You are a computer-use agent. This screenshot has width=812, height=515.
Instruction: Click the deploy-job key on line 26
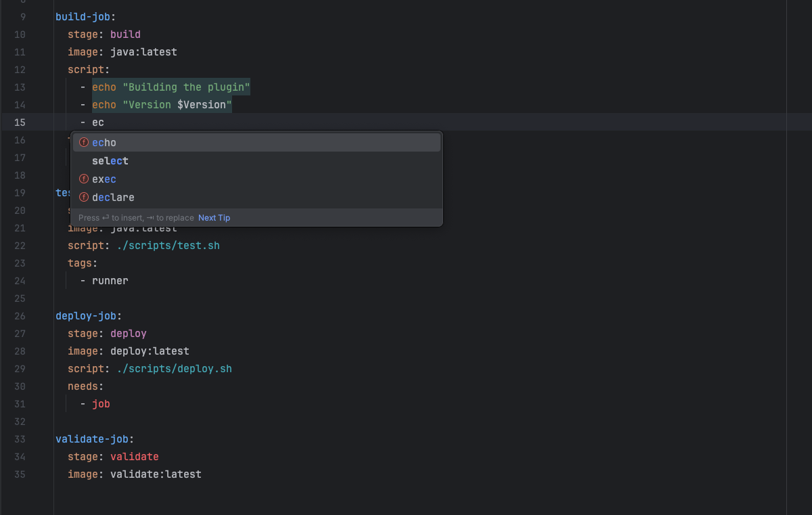(x=85, y=316)
